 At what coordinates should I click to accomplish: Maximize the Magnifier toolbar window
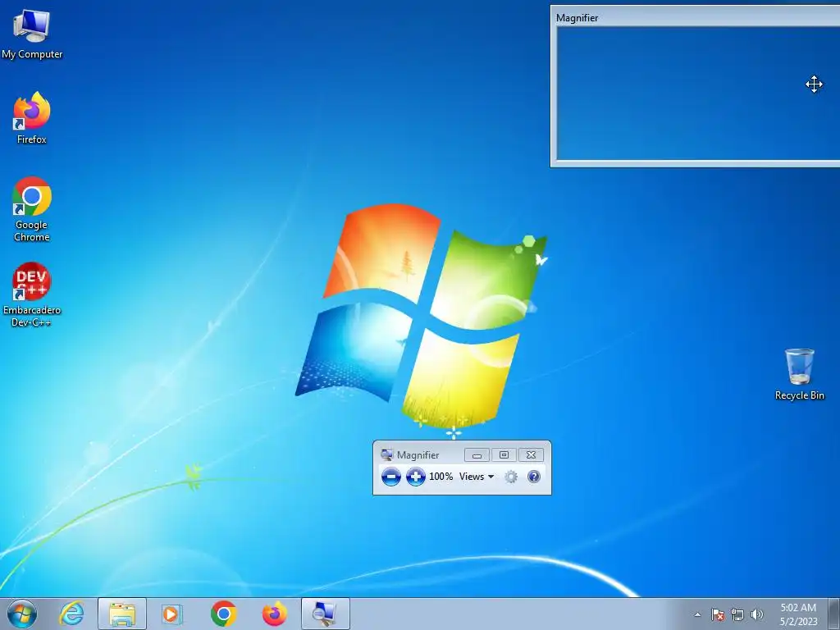[504, 454]
